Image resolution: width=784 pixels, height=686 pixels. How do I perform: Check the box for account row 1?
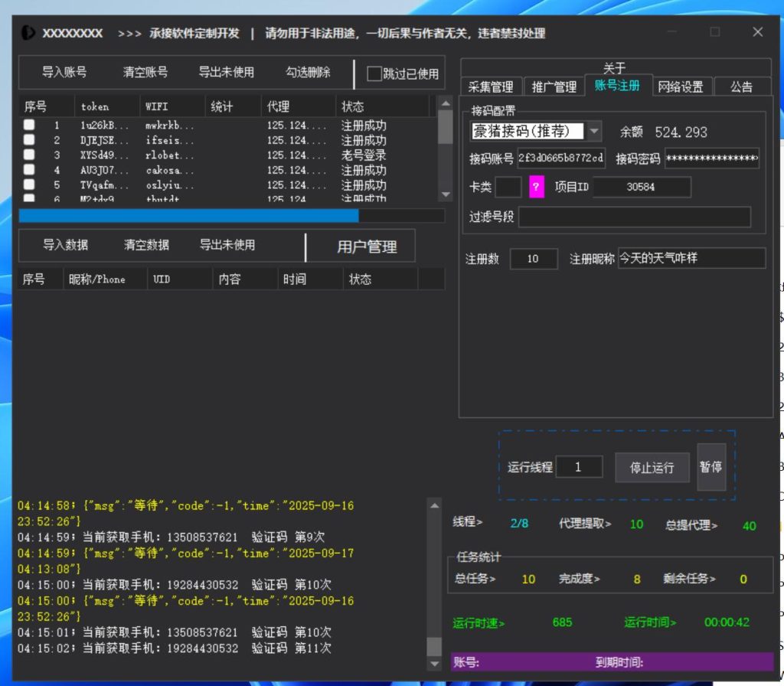pos(29,125)
